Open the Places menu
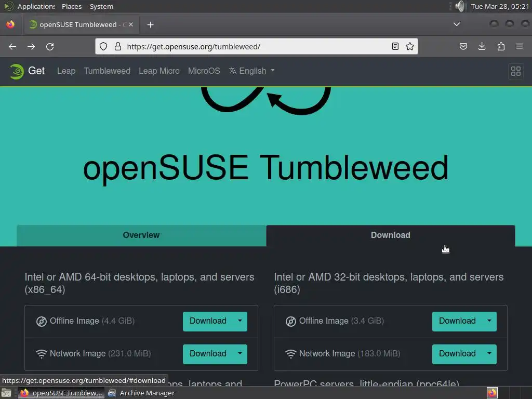Image resolution: width=532 pixels, height=399 pixels. coord(72,6)
